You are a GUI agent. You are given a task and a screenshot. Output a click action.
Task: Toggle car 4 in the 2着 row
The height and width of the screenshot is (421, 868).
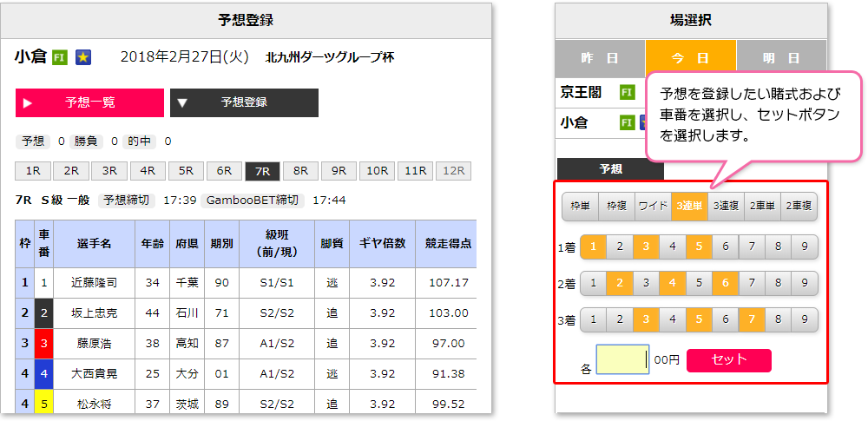(x=673, y=283)
